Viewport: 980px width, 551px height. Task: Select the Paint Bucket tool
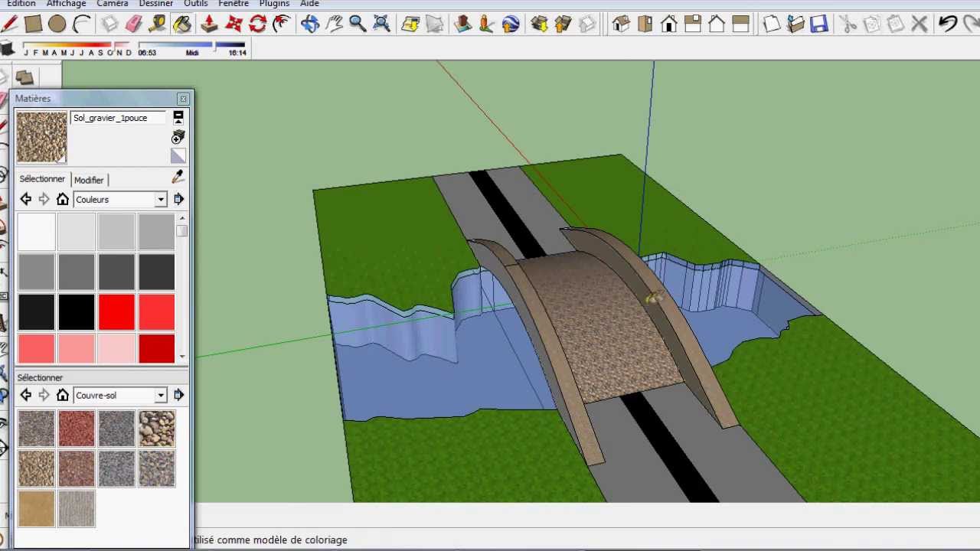[x=182, y=24]
